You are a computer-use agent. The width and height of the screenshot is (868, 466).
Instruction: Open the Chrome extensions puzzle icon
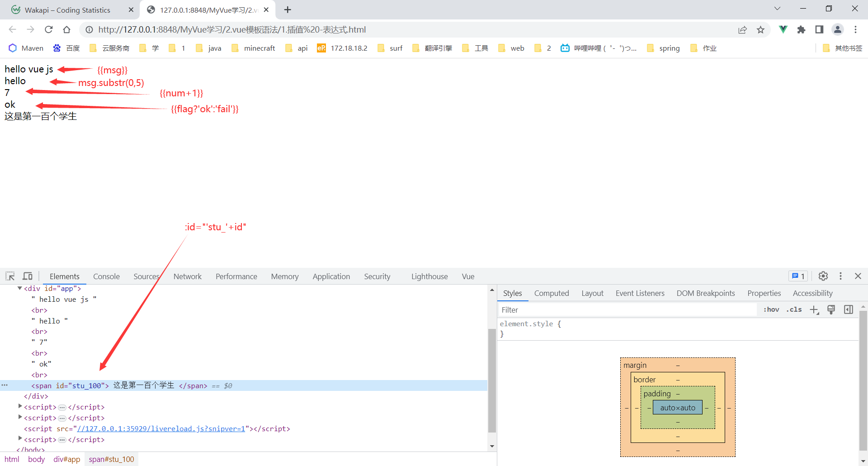[801, 29]
